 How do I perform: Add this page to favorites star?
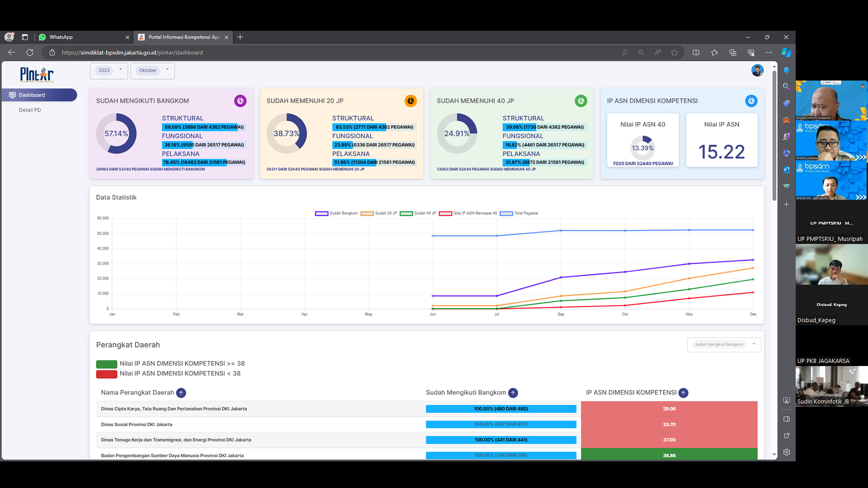tap(674, 52)
